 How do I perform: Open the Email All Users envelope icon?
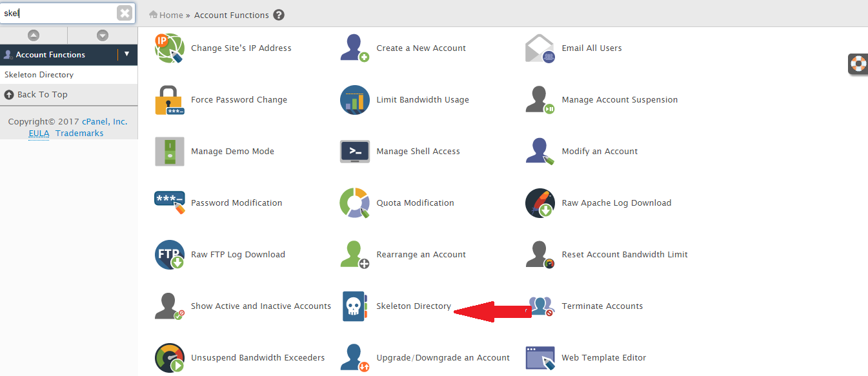coord(540,48)
